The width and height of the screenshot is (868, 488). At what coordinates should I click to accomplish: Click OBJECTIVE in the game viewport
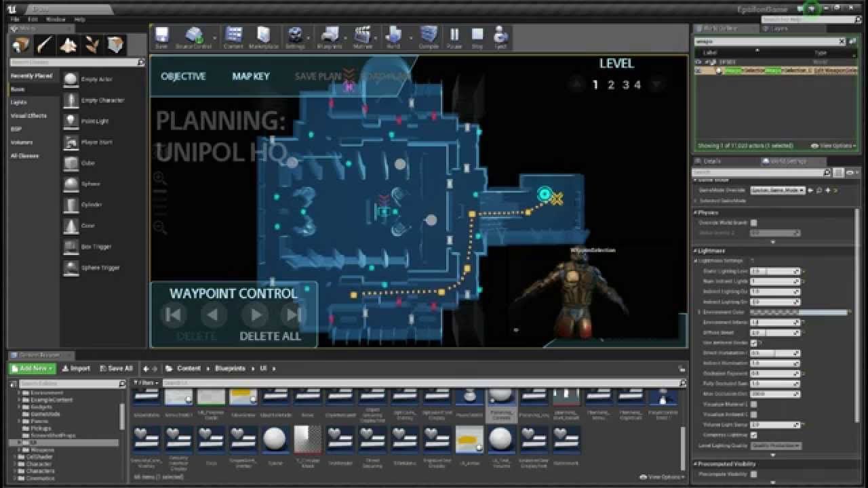tap(183, 77)
